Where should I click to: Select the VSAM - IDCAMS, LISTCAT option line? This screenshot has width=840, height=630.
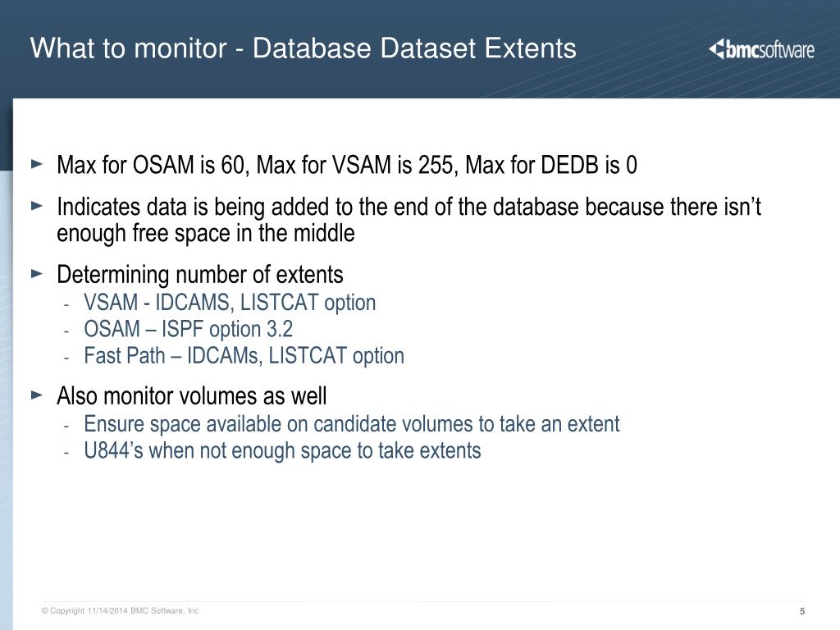tap(230, 303)
